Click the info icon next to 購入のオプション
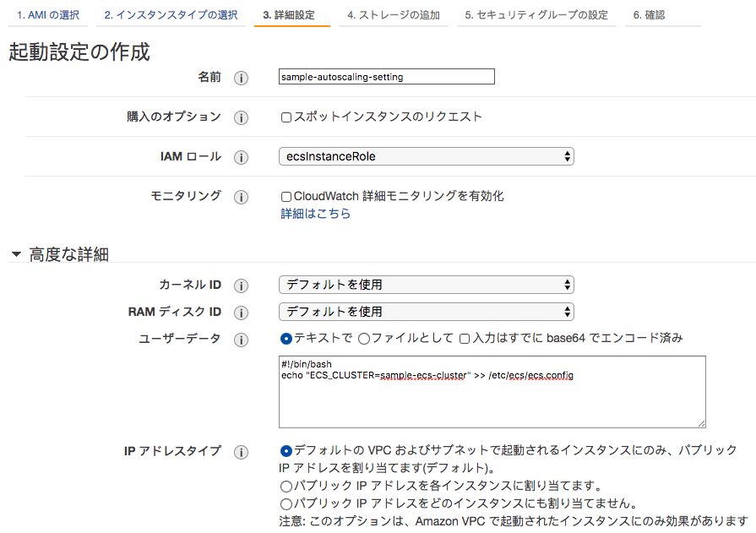Image resolution: width=756 pixels, height=533 pixels. (x=241, y=117)
